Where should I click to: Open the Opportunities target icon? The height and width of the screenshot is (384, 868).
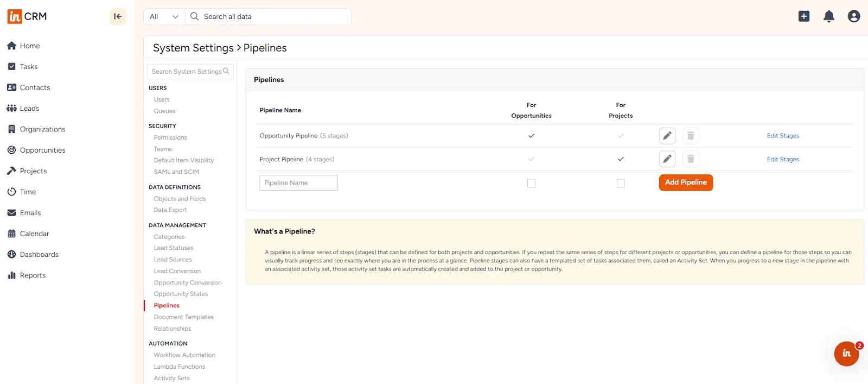11,150
